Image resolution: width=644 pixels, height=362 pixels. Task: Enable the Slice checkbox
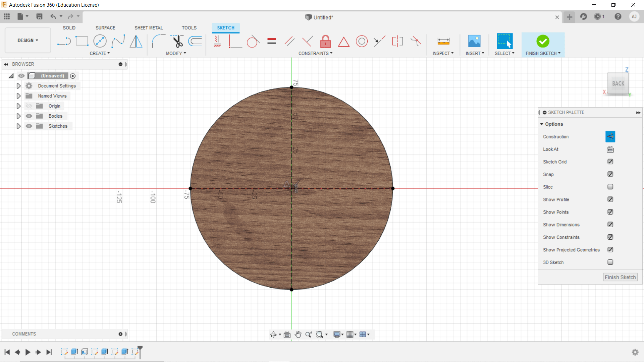click(610, 187)
